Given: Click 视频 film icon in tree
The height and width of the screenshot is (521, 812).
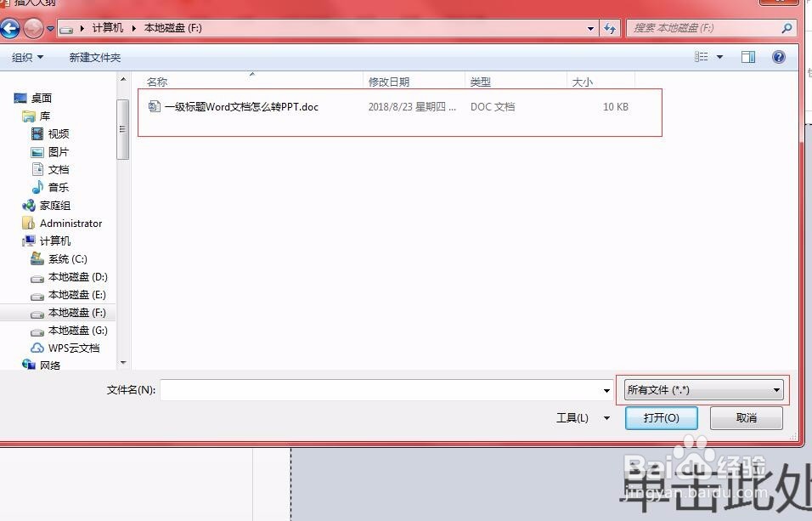Looking at the screenshot, I should (x=37, y=133).
